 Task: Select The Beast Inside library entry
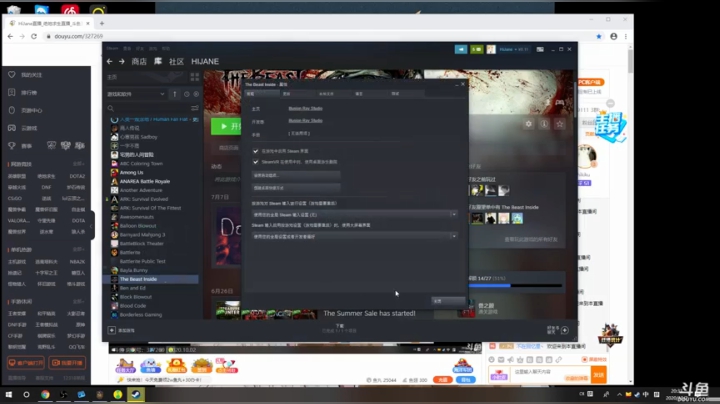coord(152,279)
